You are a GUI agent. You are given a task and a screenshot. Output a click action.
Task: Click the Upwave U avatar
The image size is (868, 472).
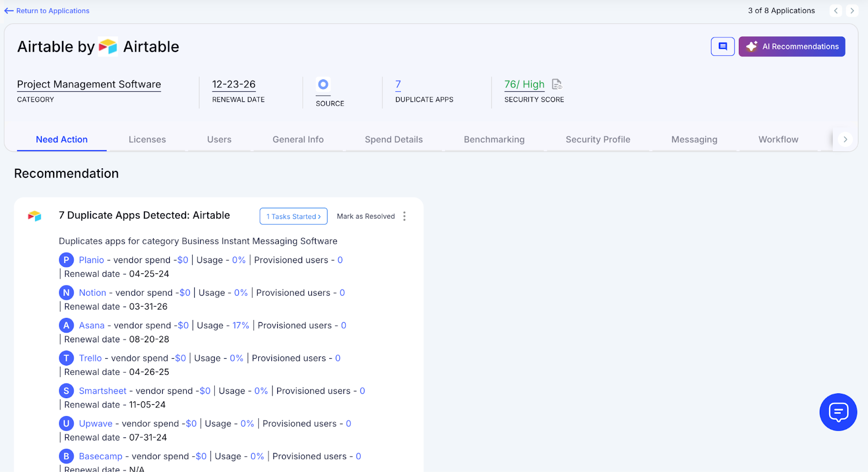[66, 423]
